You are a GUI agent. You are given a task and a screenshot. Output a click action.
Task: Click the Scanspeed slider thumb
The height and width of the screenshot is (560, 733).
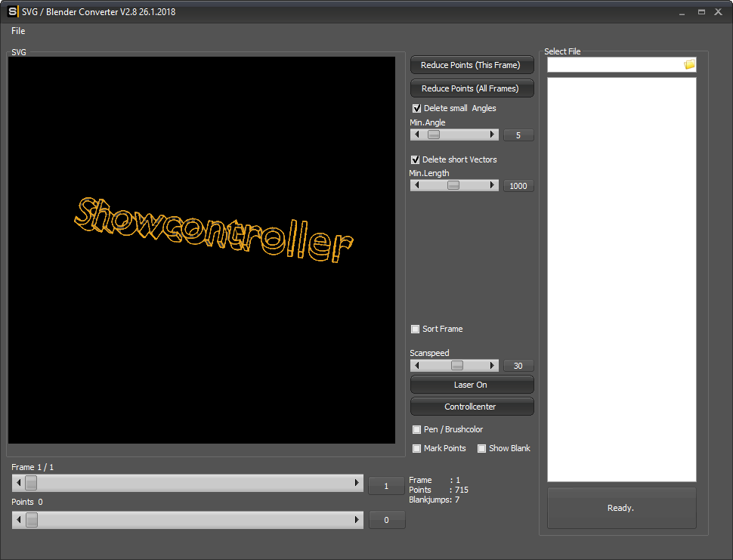[x=457, y=366]
